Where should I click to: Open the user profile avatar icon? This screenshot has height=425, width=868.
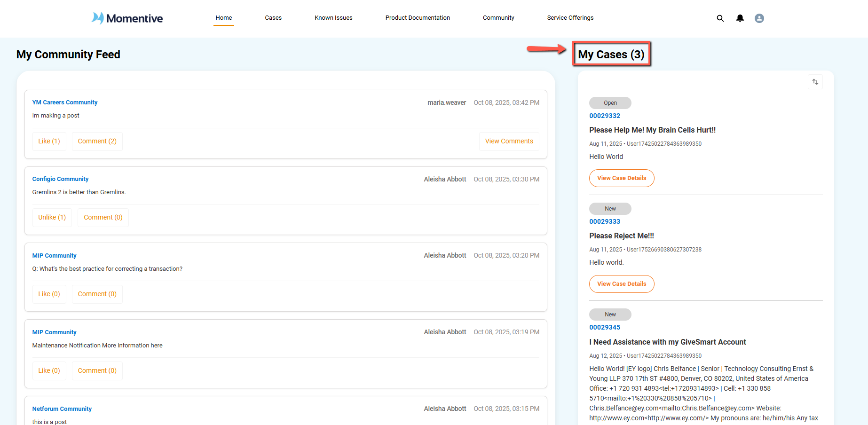(x=759, y=18)
